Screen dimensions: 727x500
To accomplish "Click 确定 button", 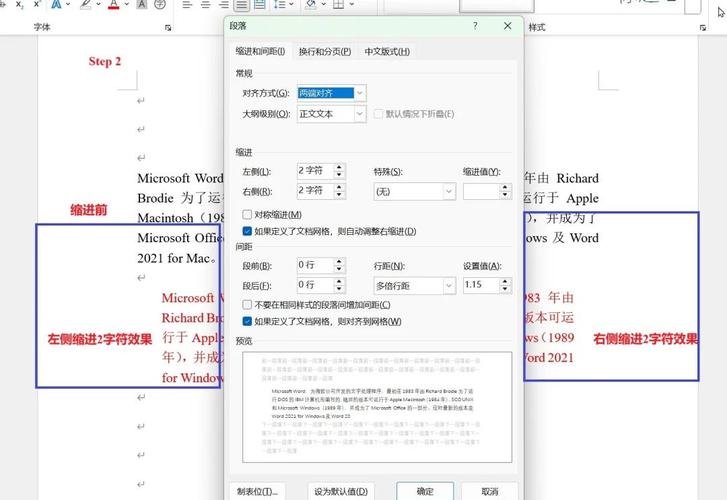I will click(425, 491).
